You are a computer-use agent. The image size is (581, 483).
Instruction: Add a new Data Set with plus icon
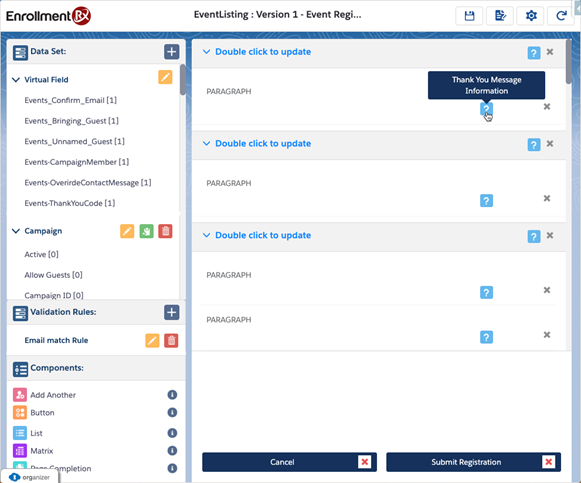[172, 51]
